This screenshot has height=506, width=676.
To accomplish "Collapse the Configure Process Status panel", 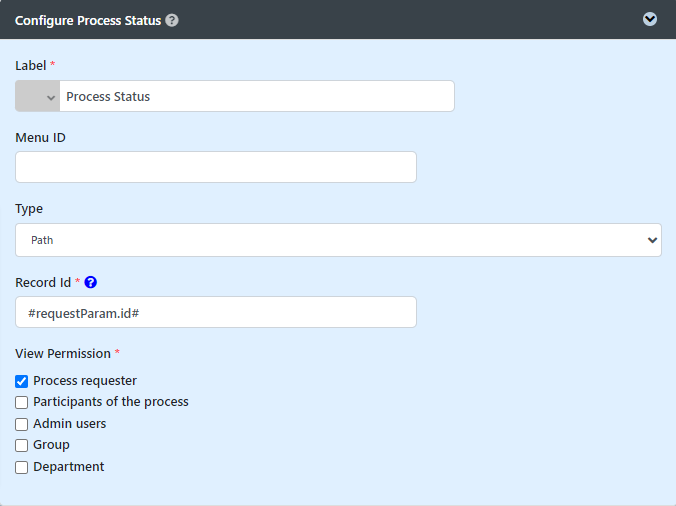I will pos(650,19).
